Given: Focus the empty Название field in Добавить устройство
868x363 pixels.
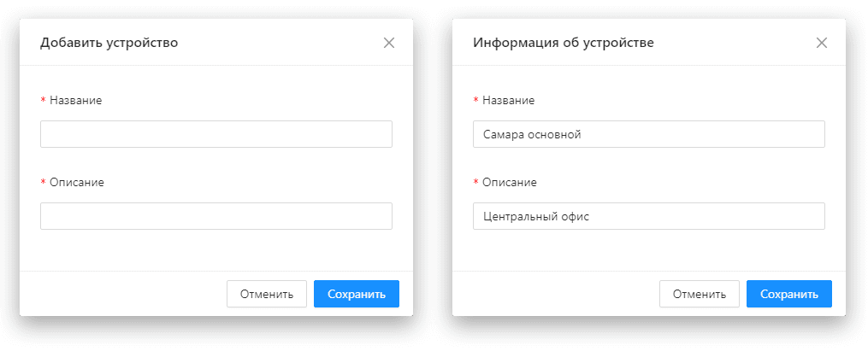Looking at the screenshot, I should click(x=216, y=134).
